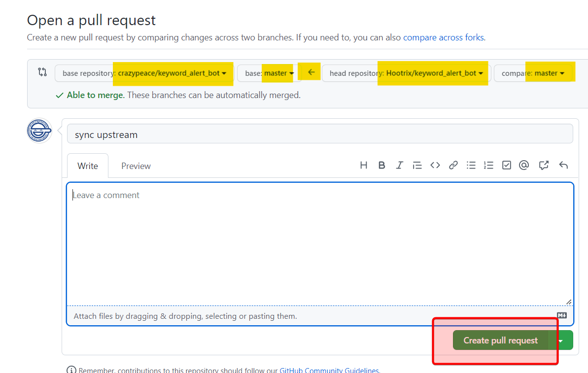
Task: Insert heading text with the H icon
Action: pos(364,166)
